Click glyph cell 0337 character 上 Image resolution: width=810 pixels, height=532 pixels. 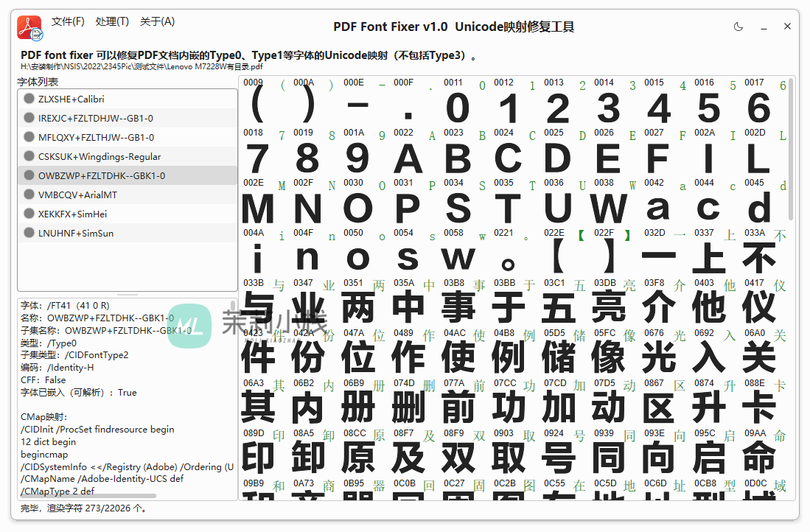(x=716, y=252)
